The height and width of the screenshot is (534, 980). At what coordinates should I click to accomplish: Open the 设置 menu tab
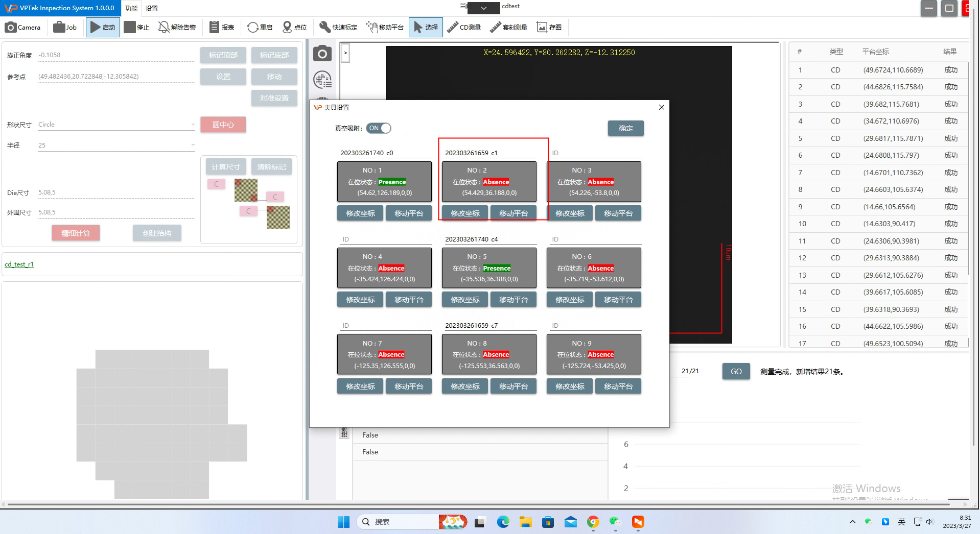152,8
